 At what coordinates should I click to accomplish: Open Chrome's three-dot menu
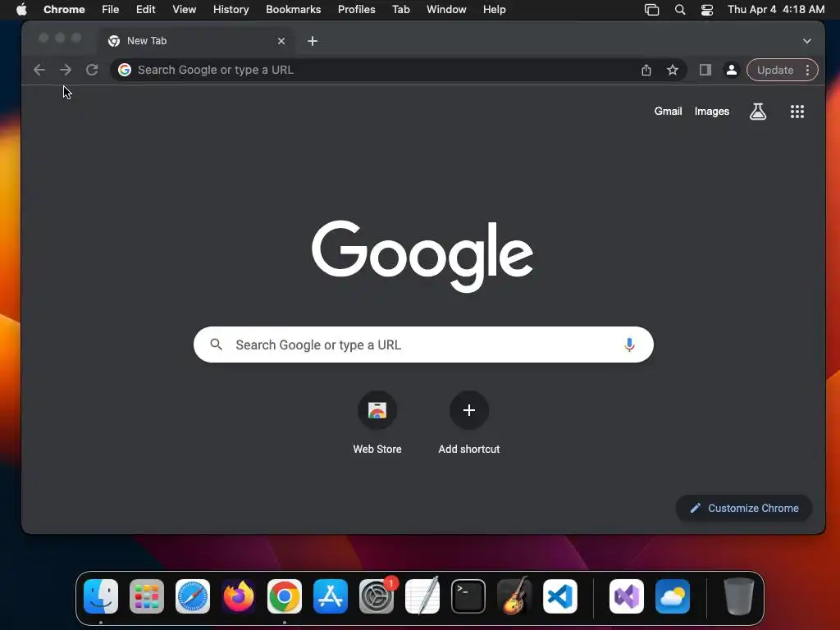pyautogui.click(x=807, y=70)
